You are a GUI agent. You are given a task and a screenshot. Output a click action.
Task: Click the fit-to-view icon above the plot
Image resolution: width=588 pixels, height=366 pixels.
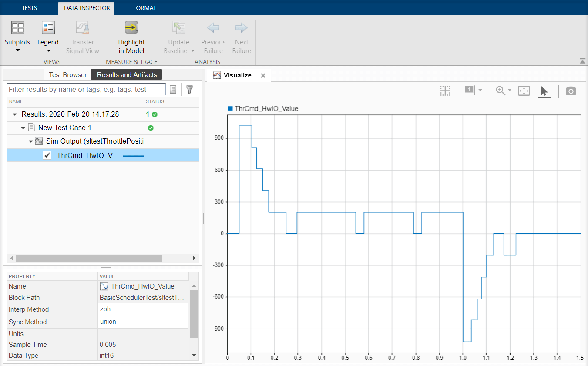pyautogui.click(x=524, y=91)
